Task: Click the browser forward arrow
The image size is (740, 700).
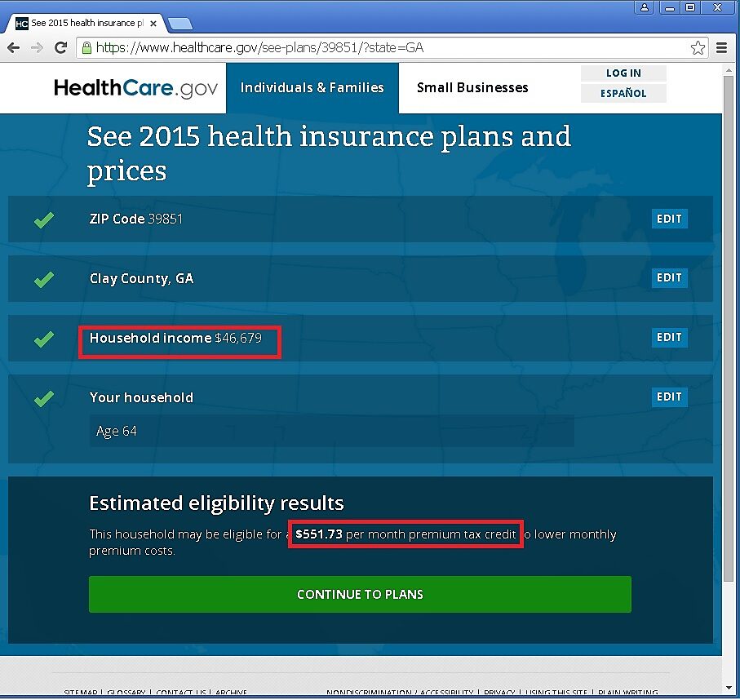Action: click(x=37, y=48)
